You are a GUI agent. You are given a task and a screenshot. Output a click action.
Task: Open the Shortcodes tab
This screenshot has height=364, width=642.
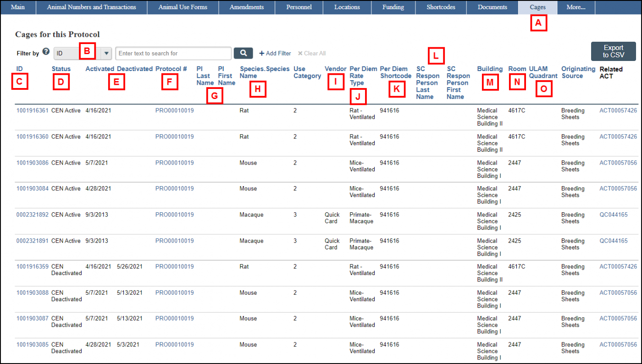tap(441, 7)
